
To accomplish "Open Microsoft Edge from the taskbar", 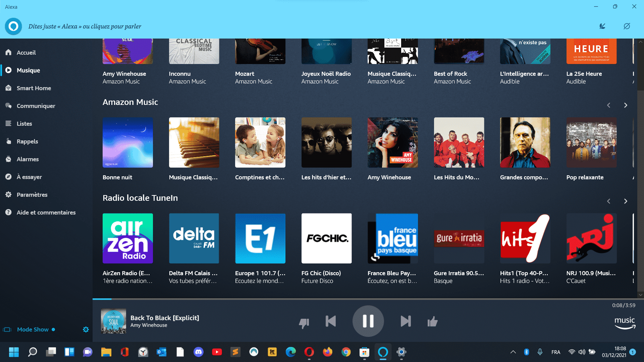I will (291, 352).
